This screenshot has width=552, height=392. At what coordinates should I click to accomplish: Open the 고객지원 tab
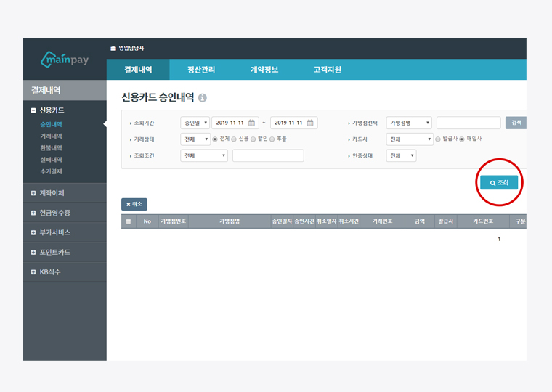(327, 70)
